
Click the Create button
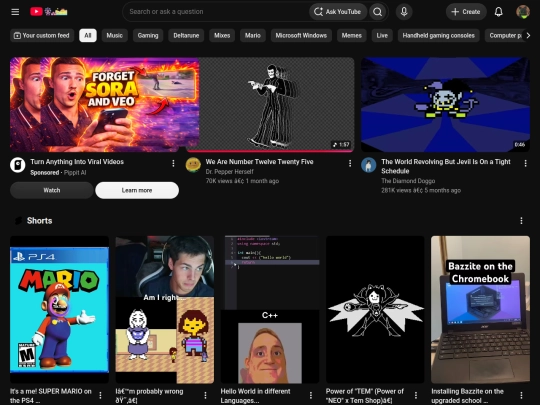pos(466,12)
